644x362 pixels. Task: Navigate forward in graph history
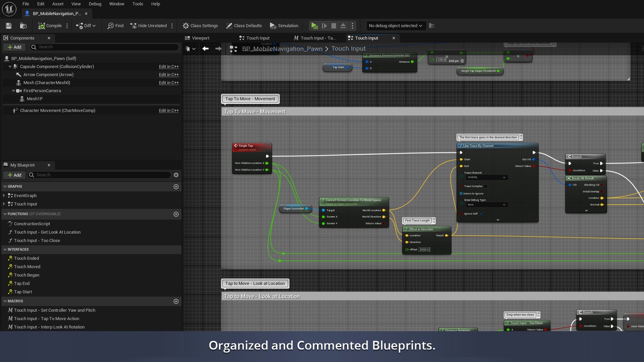[218, 49]
